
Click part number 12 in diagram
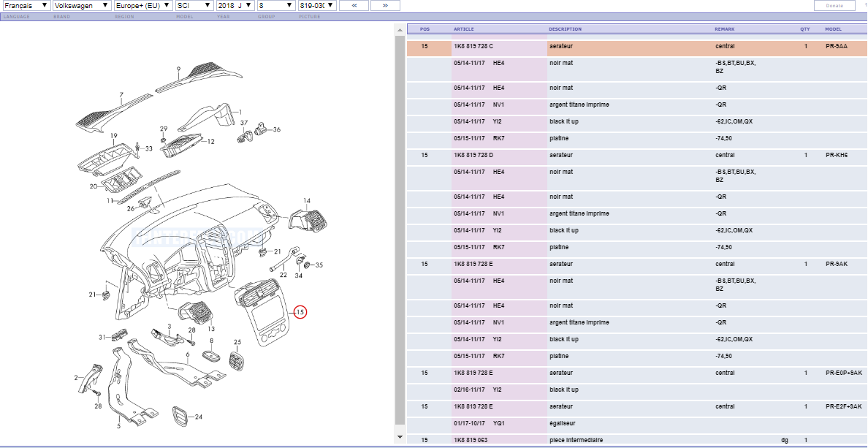click(211, 141)
